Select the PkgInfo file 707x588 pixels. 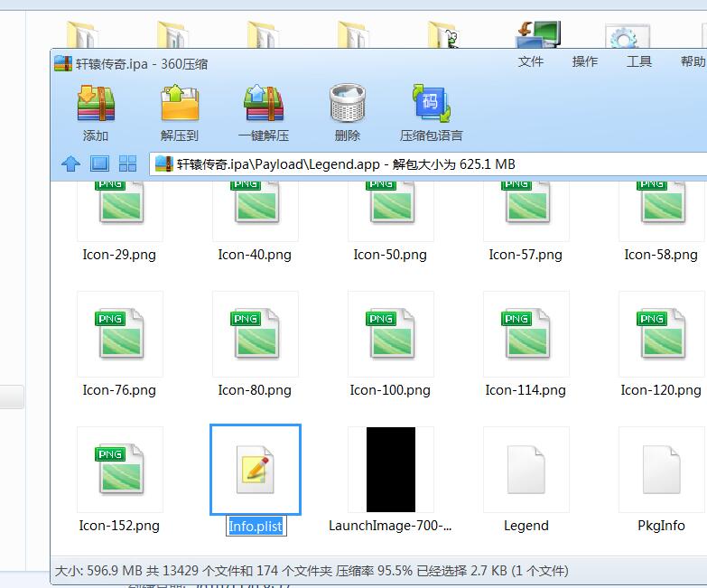[661, 471]
